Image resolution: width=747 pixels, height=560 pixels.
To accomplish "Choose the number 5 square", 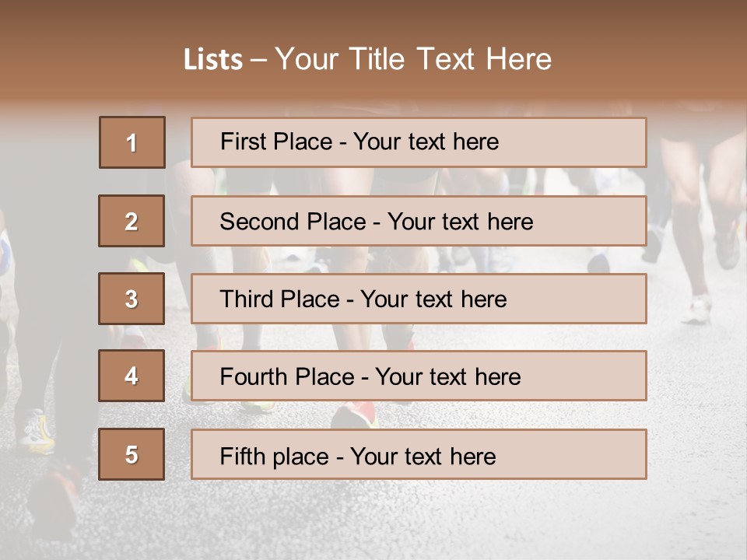I will tap(132, 454).
